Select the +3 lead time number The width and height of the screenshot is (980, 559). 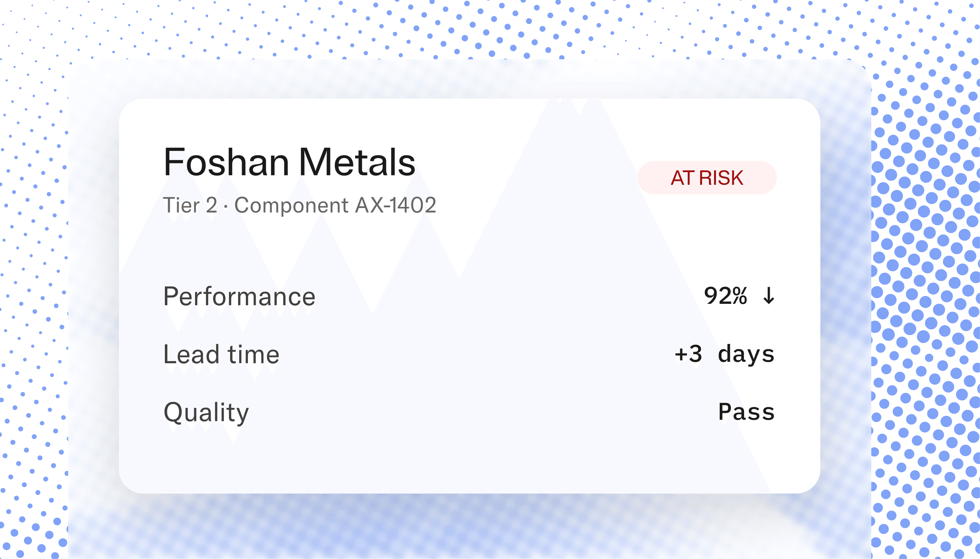click(x=688, y=353)
